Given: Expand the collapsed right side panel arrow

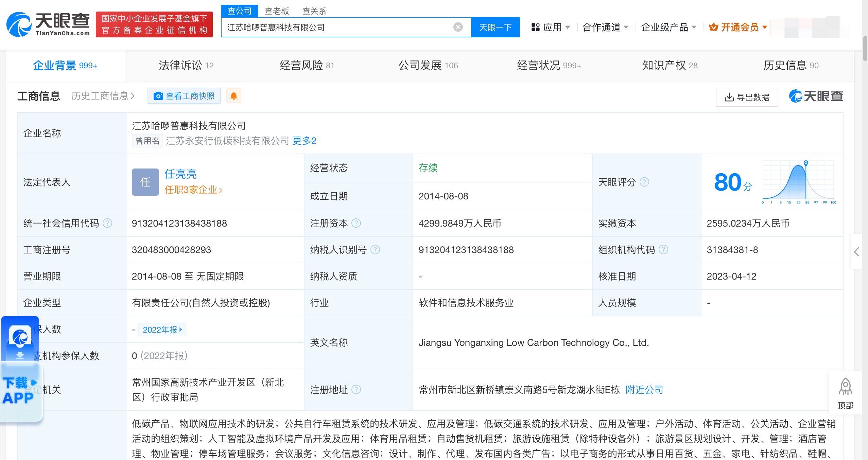Looking at the screenshot, I should coord(856,251).
